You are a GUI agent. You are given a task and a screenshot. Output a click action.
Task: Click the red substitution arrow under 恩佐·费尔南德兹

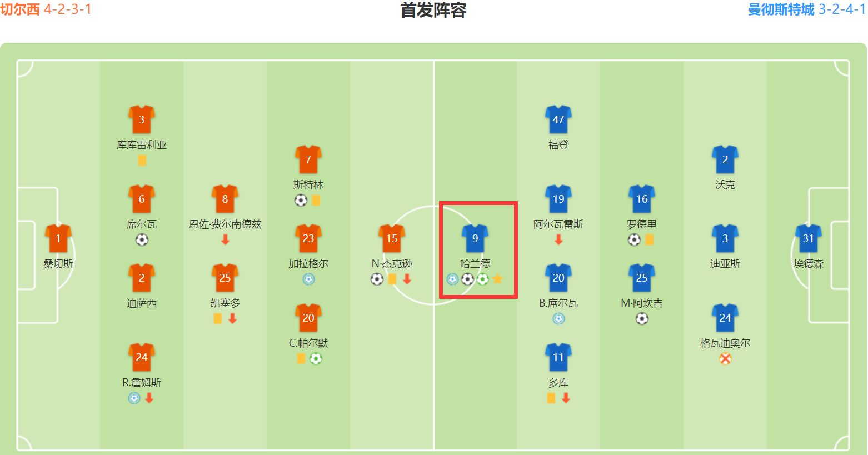tap(225, 239)
